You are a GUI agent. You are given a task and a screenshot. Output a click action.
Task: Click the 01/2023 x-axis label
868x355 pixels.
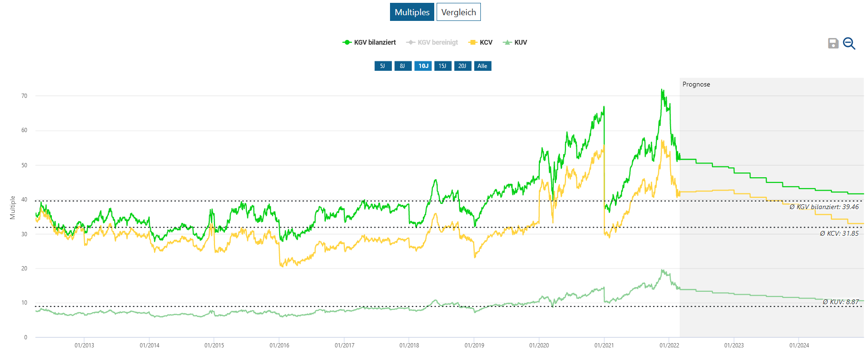[734, 345]
